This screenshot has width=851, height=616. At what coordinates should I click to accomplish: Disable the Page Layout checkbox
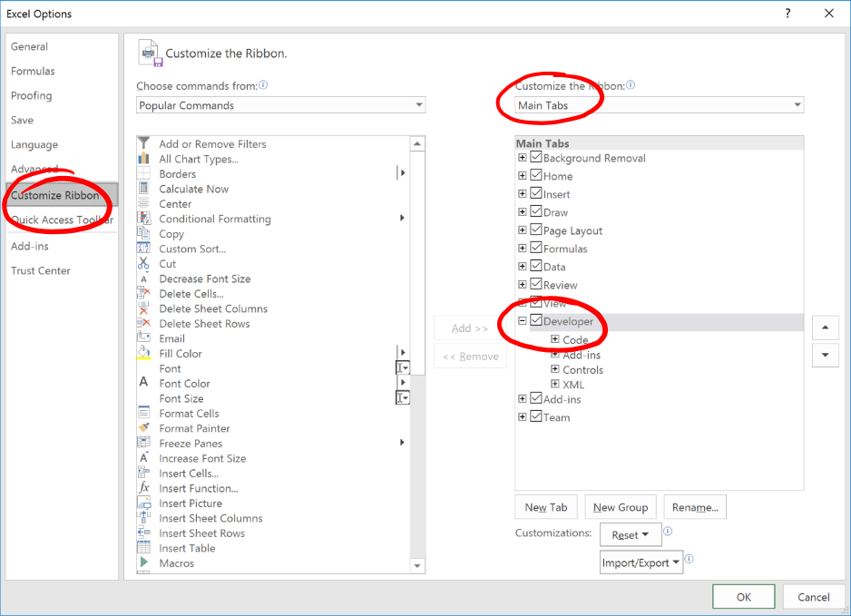536,230
